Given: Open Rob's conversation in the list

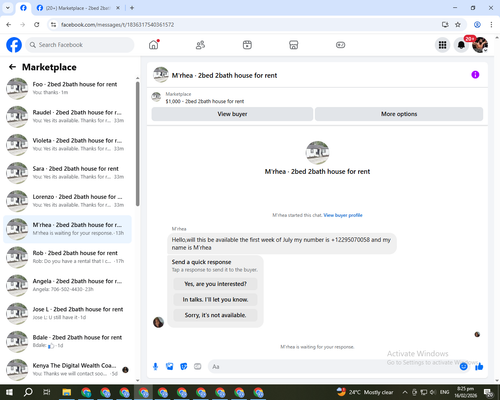Looking at the screenshot, I should pos(68,257).
